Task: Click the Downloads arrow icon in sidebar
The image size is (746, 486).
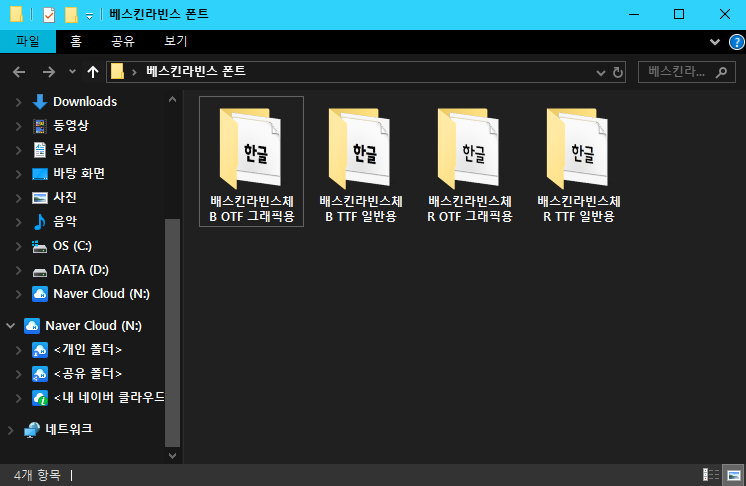Action: pyautogui.click(x=40, y=102)
